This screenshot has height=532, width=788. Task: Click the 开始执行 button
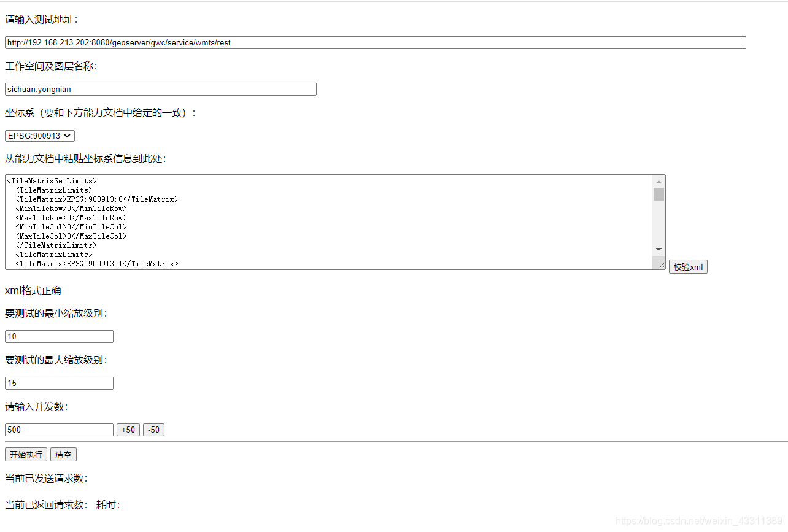click(26, 455)
